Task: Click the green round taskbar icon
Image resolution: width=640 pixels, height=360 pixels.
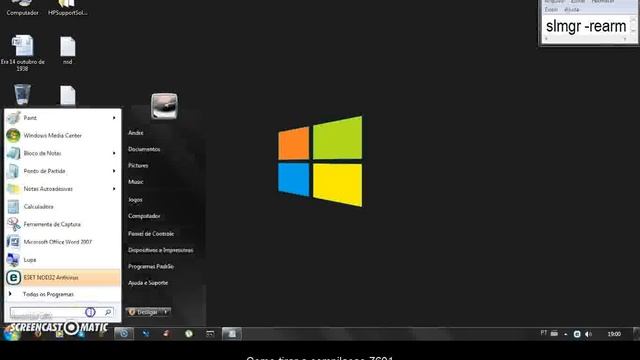Action: coord(189,334)
